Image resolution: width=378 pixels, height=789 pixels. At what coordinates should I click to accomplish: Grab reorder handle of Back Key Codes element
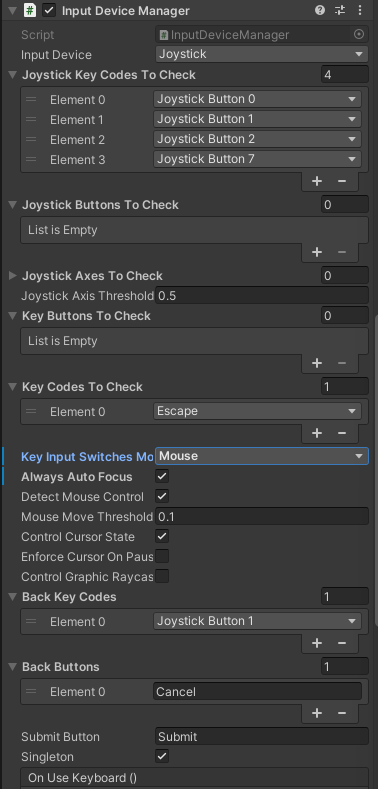[x=31, y=621]
